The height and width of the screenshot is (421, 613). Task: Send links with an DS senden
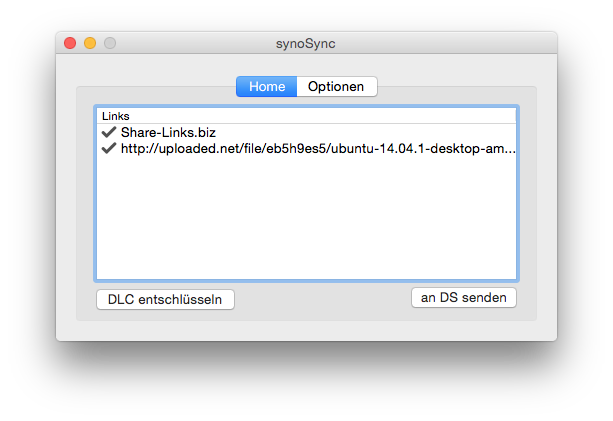click(464, 297)
